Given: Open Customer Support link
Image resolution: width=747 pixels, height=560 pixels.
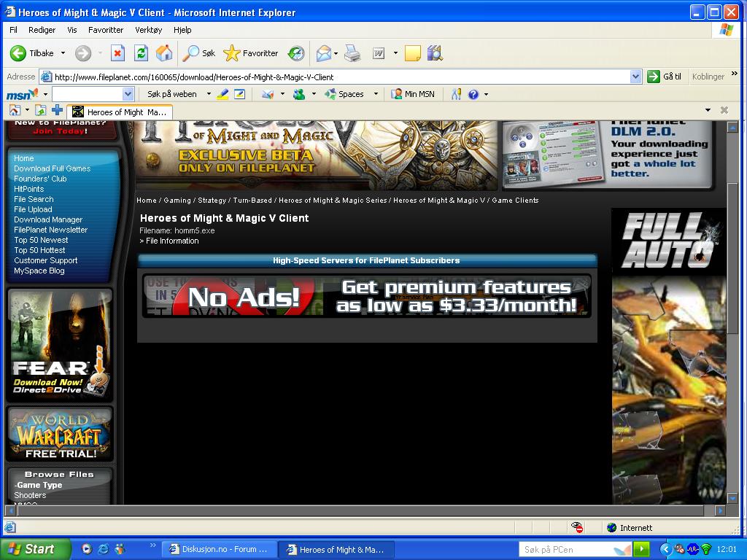Looking at the screenshot, I should click(45, 260).
